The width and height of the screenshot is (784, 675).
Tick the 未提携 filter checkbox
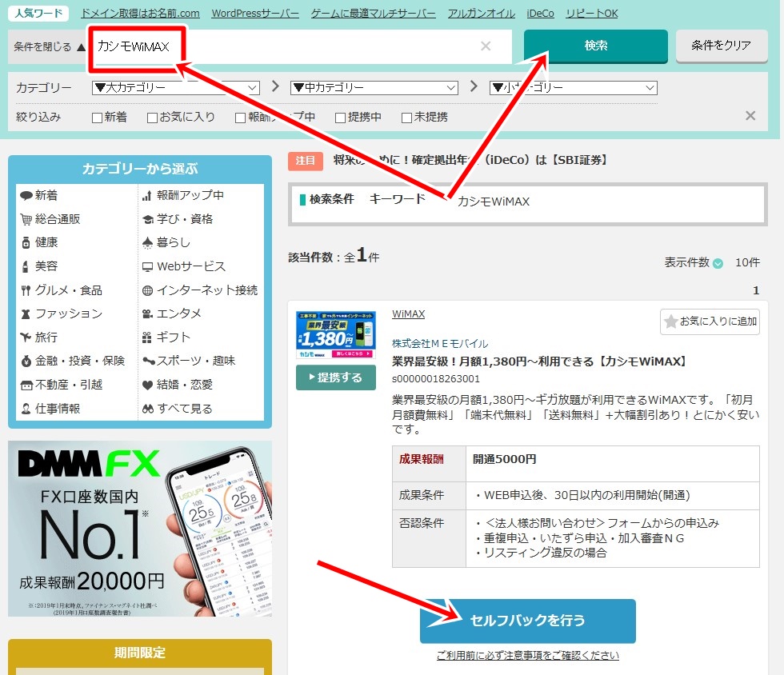click(x=406, y=118)
